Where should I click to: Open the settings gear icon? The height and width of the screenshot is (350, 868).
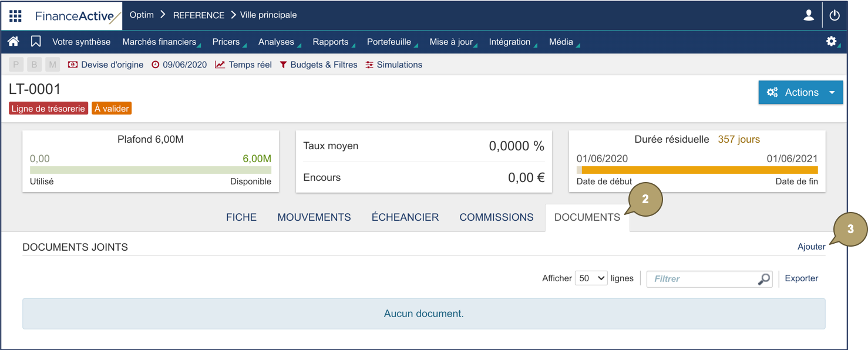(x=832, y=42)
